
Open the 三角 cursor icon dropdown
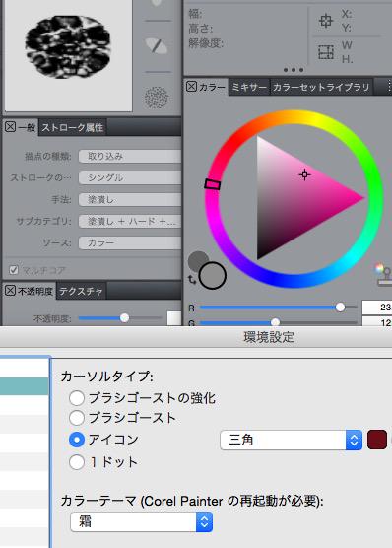pyautogui.click(x=291, y=440)
